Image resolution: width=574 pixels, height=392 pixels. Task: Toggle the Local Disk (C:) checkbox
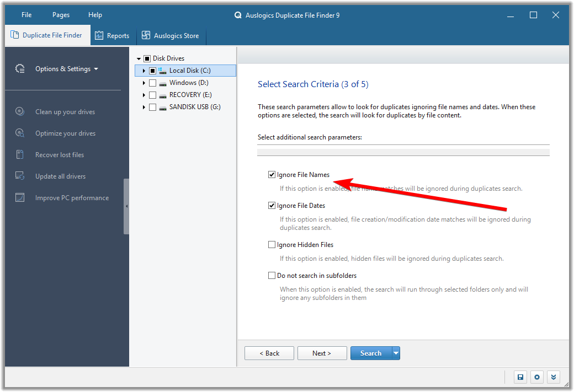pos(153,71)
